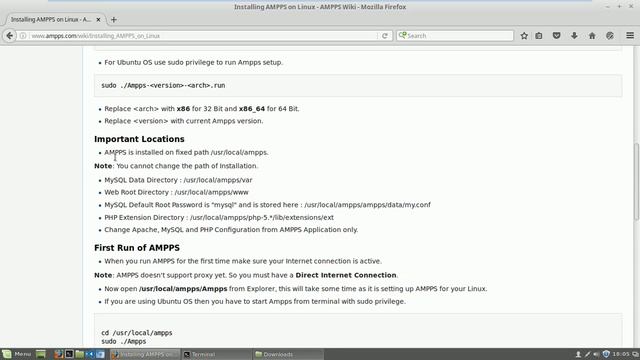Go back with the browser back arrow
Screen dimensions: 640x360
tap(9, 36)
